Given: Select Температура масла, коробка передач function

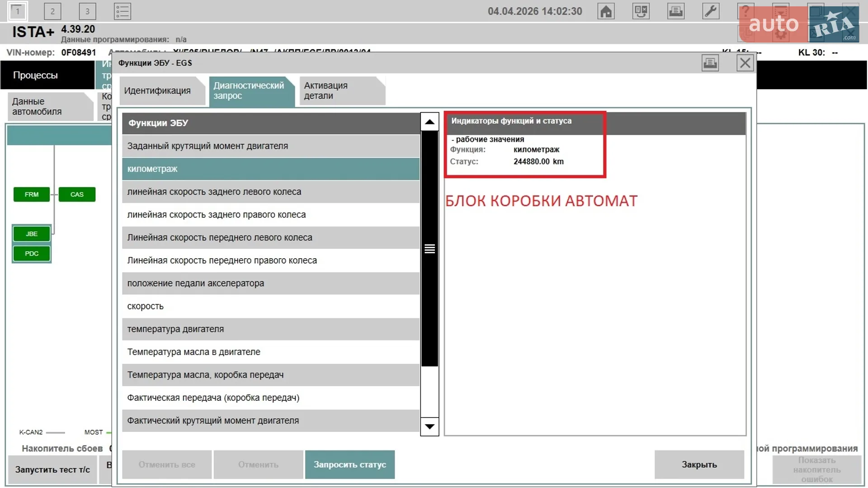Looking at the screenshot, I should tap(271, 375).
